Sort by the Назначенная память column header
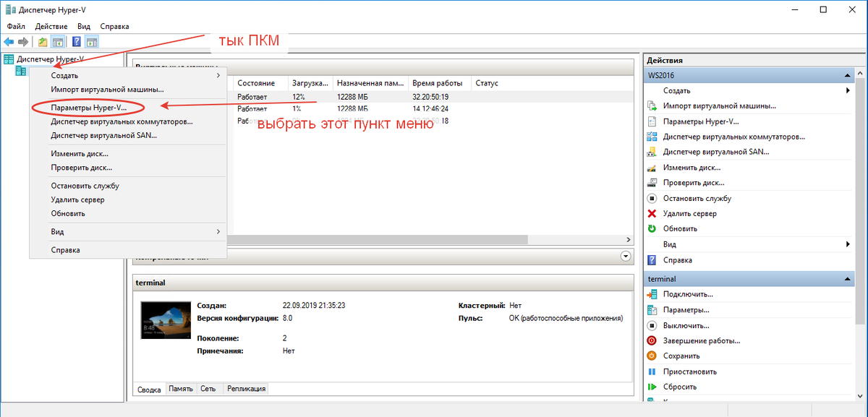Screen dimensions: 868x417 [x=370, y=83]
